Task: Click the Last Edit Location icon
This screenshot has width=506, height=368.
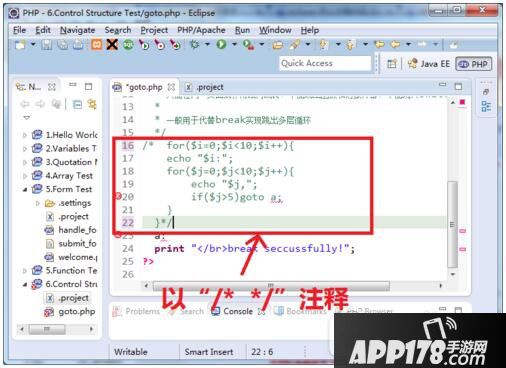Action: pos(380,44)
